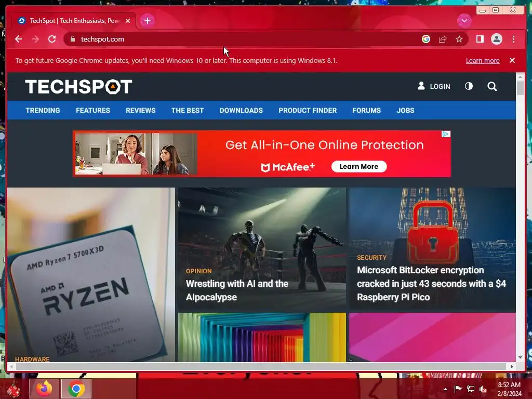Dismiss the Chrome update infobar

tap(512, 60)
